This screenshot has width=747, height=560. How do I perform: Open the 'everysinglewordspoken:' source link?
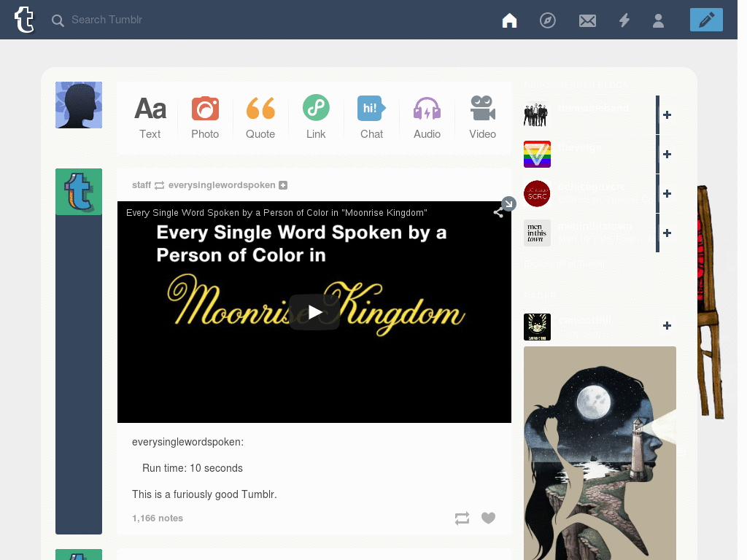coord(187,442)
